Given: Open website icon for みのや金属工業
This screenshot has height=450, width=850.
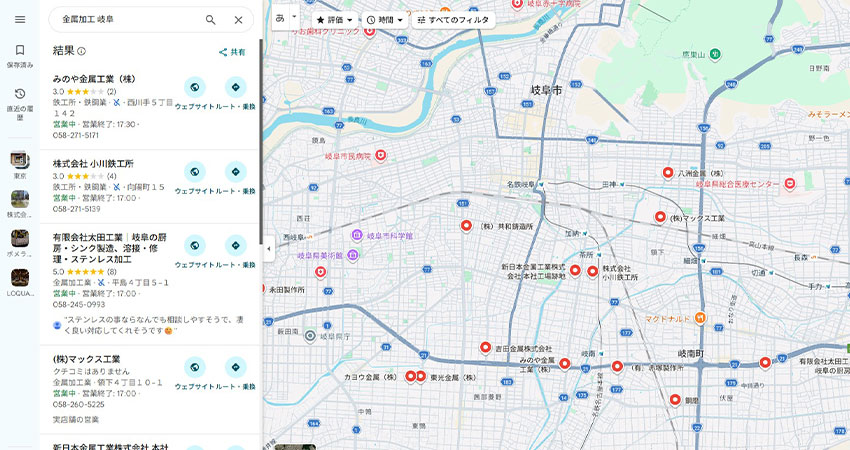Looking at the screenshot, I should tap(195, 87).
